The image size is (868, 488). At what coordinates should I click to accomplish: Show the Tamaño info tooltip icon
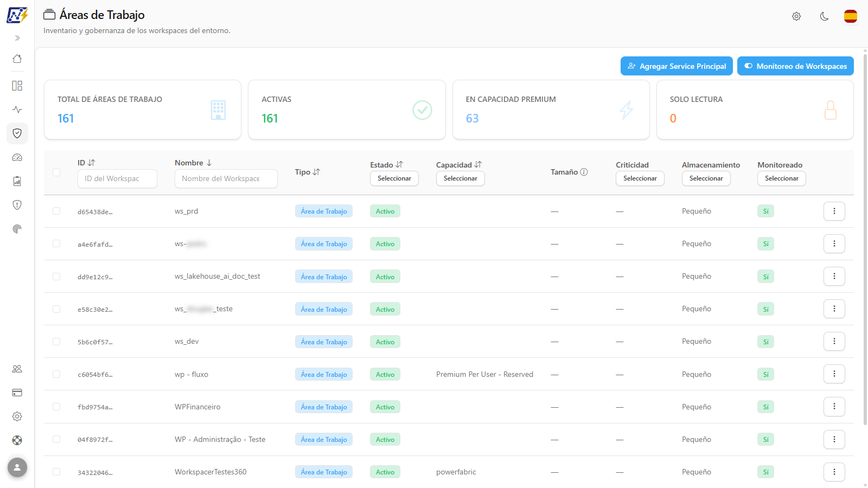click(x=584, y=172)
